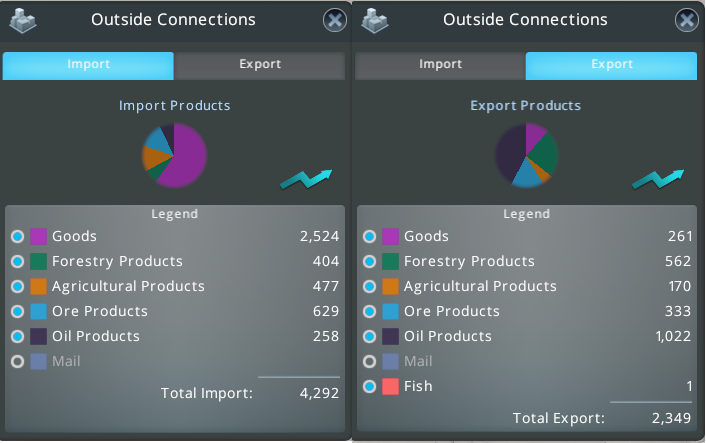
Task: Click the Export Products pie chart
Action: pyautogui.click(x=527, y=155)
